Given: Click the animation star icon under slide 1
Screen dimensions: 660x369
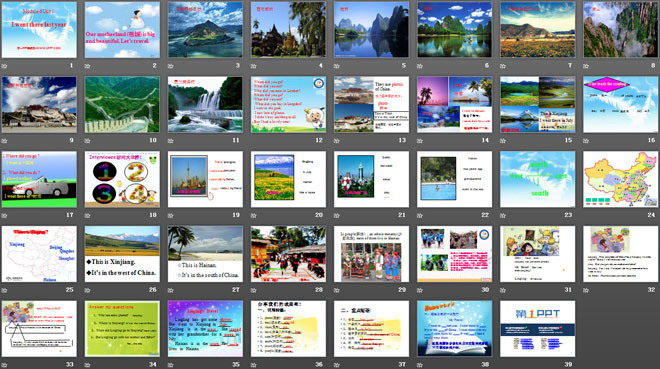Looking at the screenshot, I should pyautogui.click(x=5, y=66).
